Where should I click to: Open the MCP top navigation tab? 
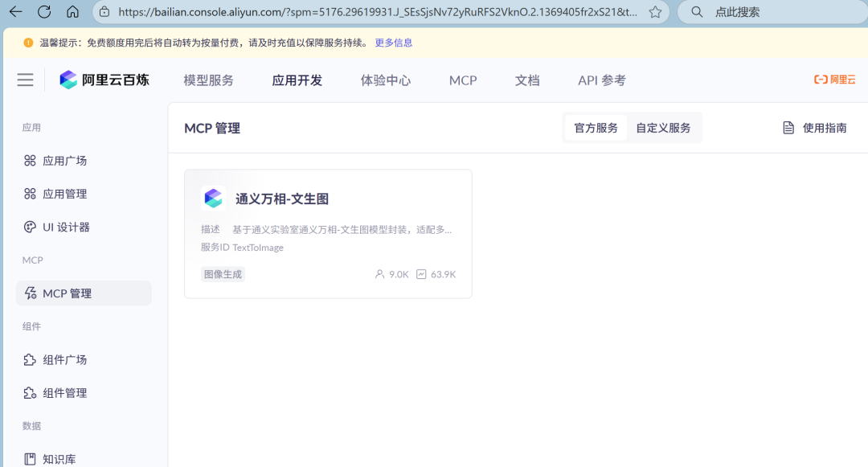(x=463, y=80)
